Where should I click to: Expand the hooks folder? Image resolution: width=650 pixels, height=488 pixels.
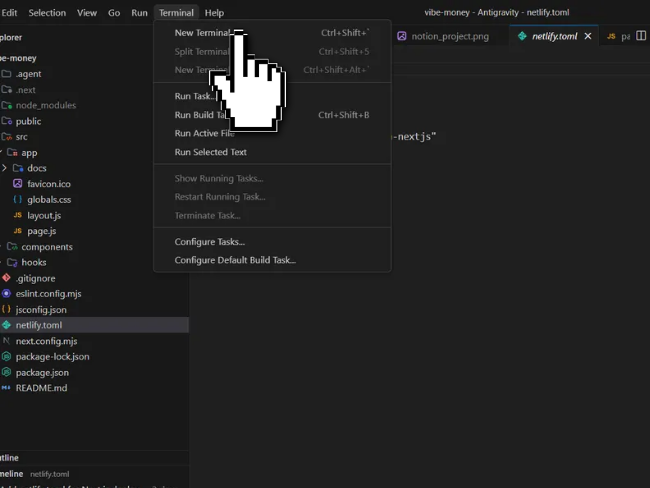(x=94, y=262)
